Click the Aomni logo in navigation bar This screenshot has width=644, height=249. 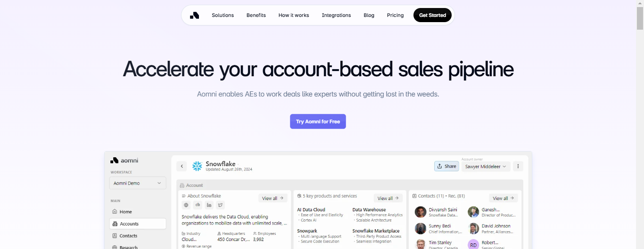(194, 15)
